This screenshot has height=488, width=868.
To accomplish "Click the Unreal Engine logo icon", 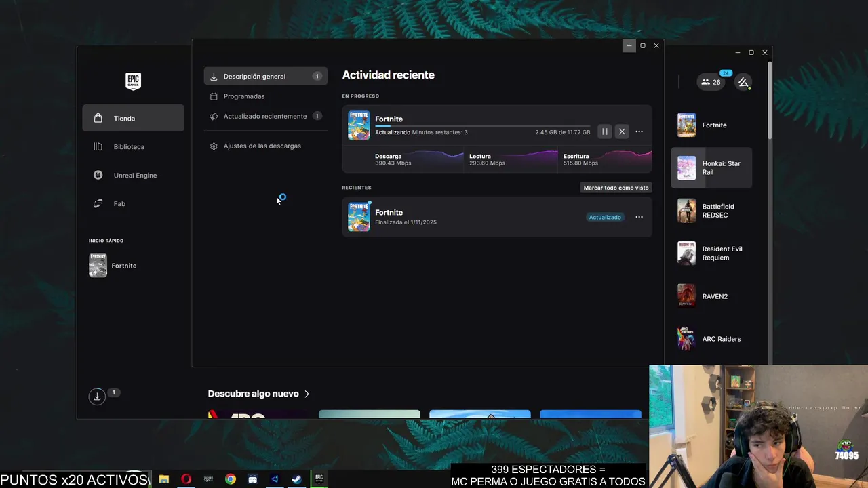I will pos(98,175).
